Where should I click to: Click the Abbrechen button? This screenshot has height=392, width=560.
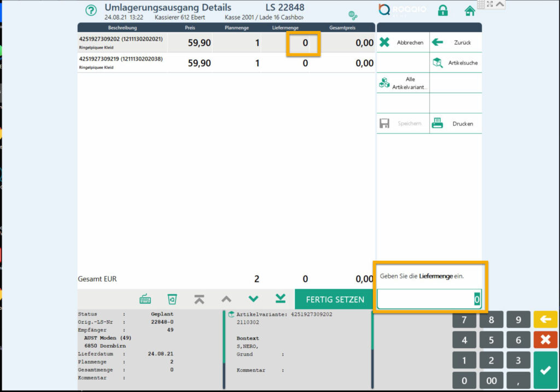tap(402, 43)
